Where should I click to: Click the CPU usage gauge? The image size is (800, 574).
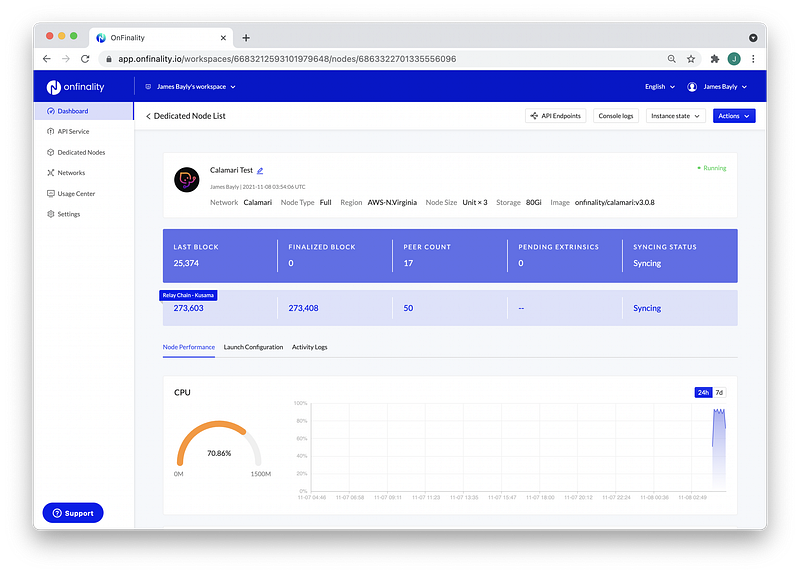[219, 444]
